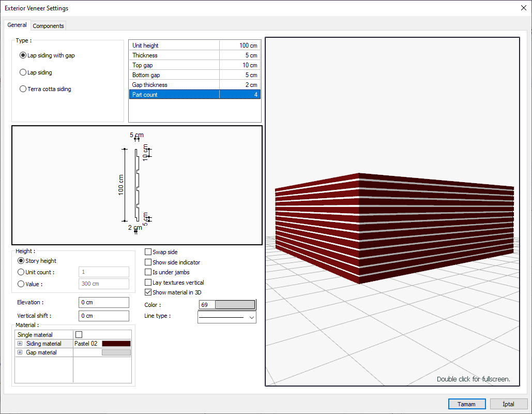
Task: Select Unit count height option
Action: tap(21, 272)
